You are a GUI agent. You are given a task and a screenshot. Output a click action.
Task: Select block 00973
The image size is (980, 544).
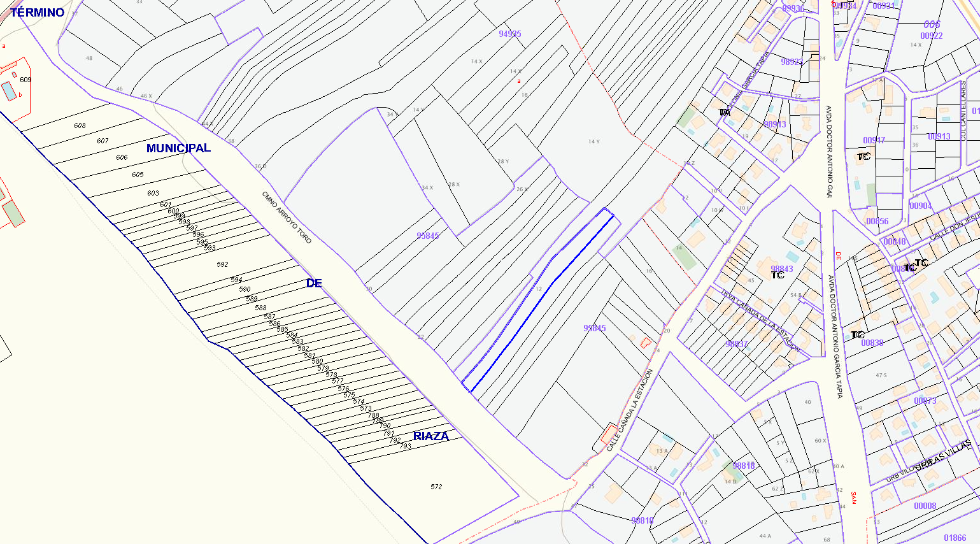click(x=925, y=401)
